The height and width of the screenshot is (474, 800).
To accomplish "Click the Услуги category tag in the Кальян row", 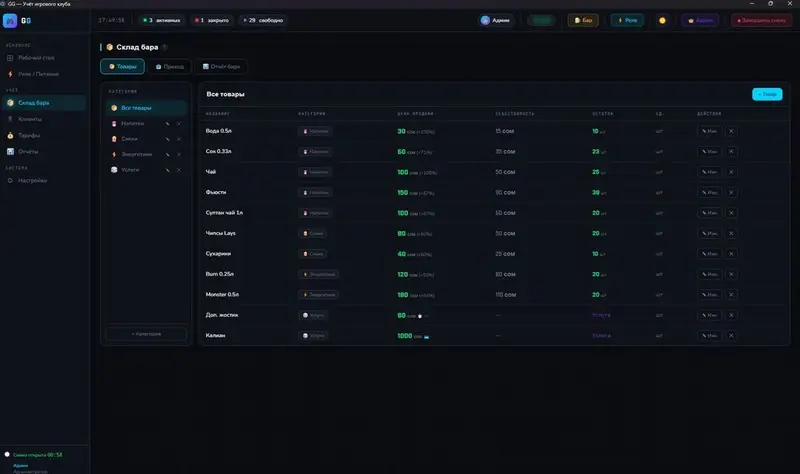I will tap(313, 335).
